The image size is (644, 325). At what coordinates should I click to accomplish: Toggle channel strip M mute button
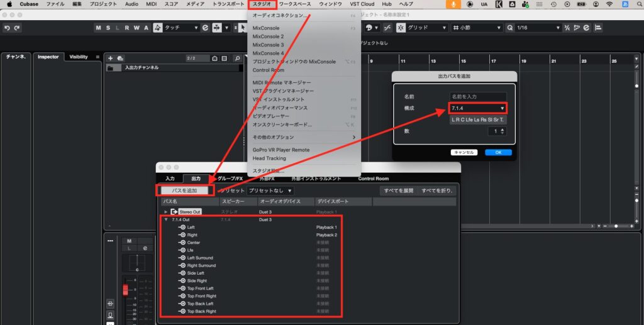point(128,241)
